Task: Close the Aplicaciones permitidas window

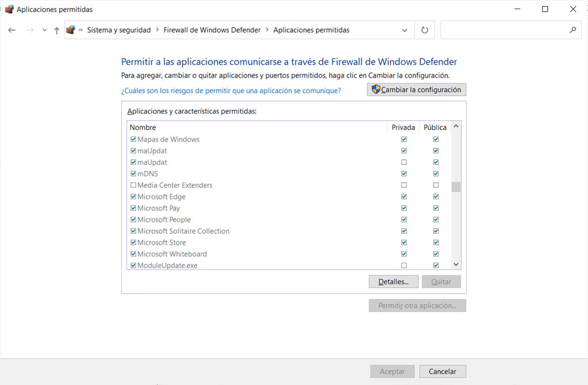Action: click(573, 9)
